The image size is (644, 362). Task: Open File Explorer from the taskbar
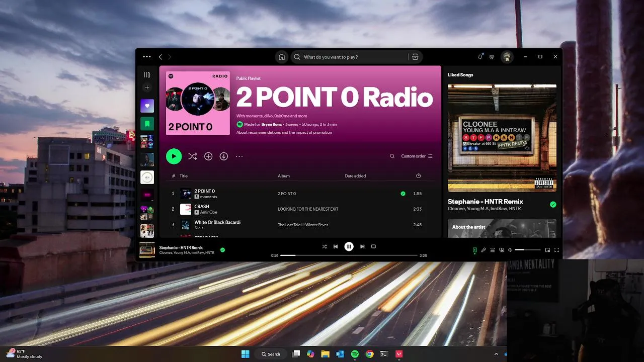325,354
